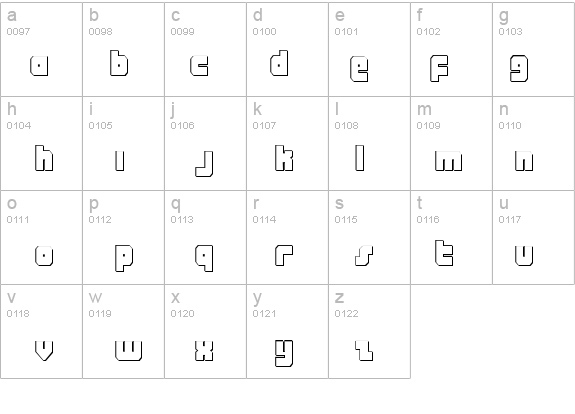Screen dimensions: 575x414
Task: Choose the n glyph cell 0110
Action: point(534,143)
